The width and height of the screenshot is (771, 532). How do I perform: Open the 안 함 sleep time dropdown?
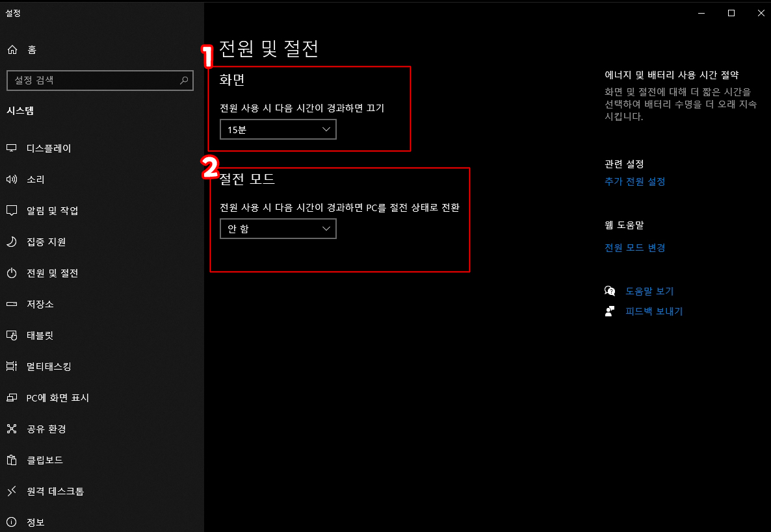[278, 229]
